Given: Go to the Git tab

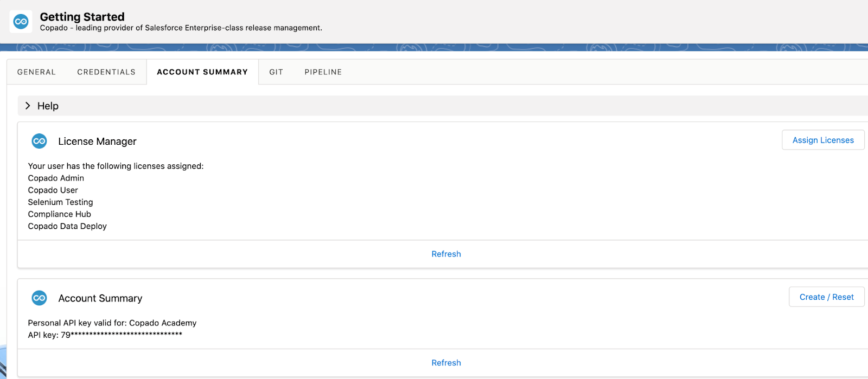Looking at the screenshot, I should (276, 72).
